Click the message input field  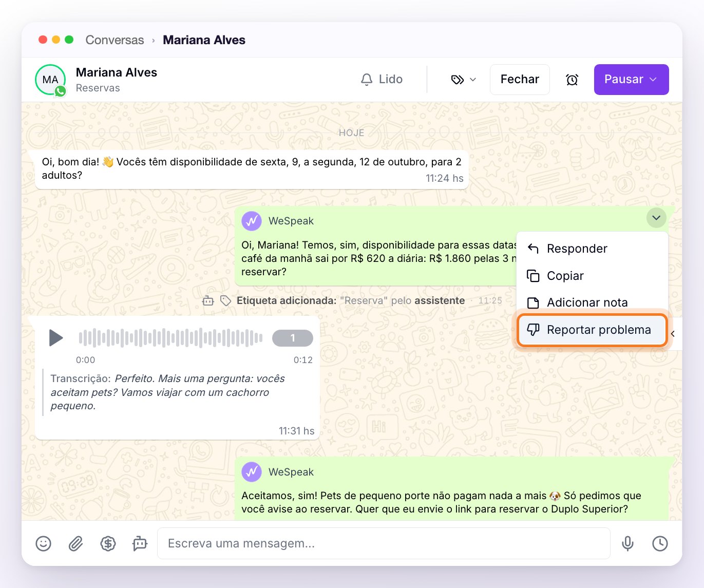point(384,543)
